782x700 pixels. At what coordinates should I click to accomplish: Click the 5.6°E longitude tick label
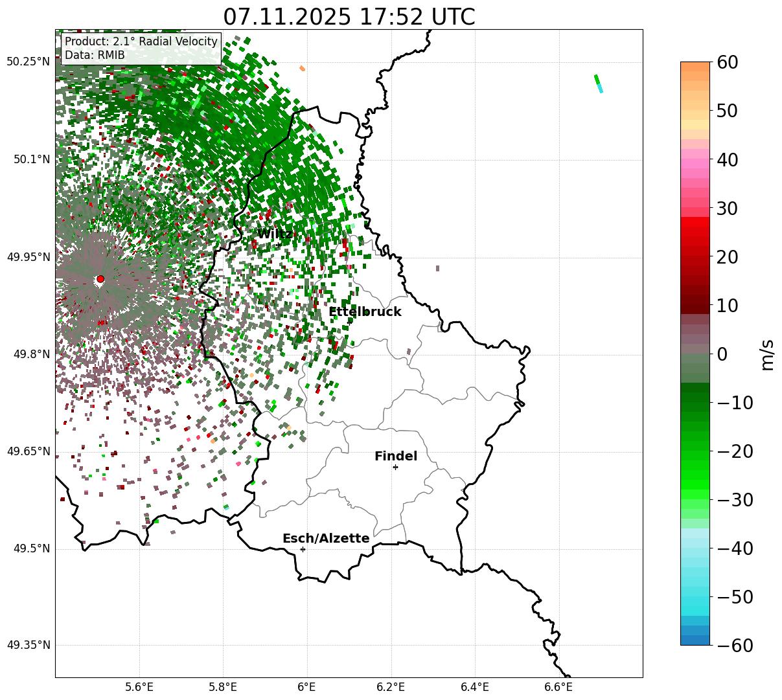click(x=139, y=687)
